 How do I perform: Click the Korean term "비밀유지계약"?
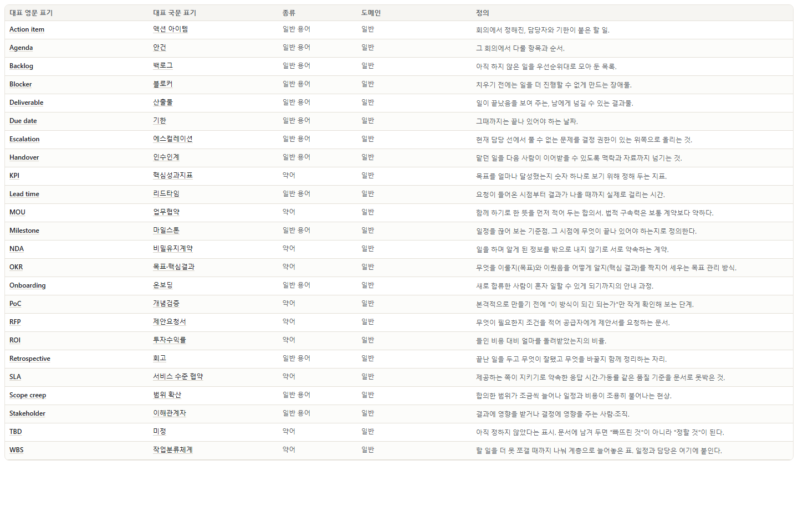173,248
